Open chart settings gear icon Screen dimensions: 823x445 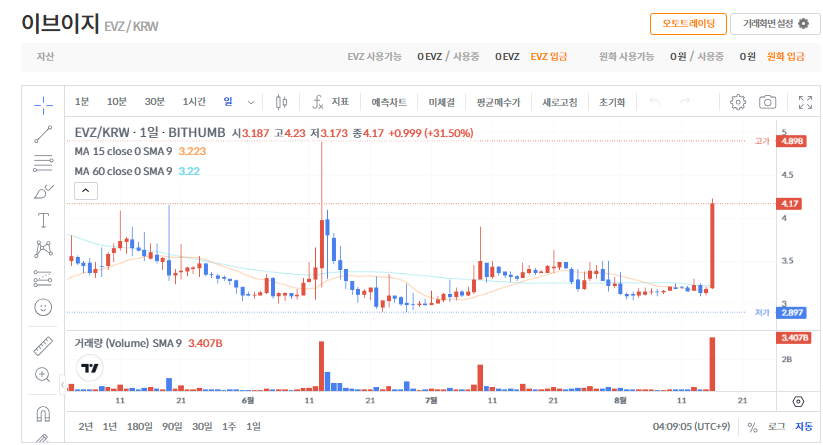click(x=737, y=102)
